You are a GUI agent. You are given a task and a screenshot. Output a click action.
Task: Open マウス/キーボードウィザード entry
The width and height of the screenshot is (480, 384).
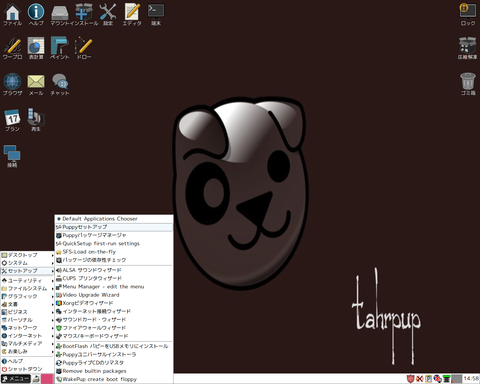point(114,336)
